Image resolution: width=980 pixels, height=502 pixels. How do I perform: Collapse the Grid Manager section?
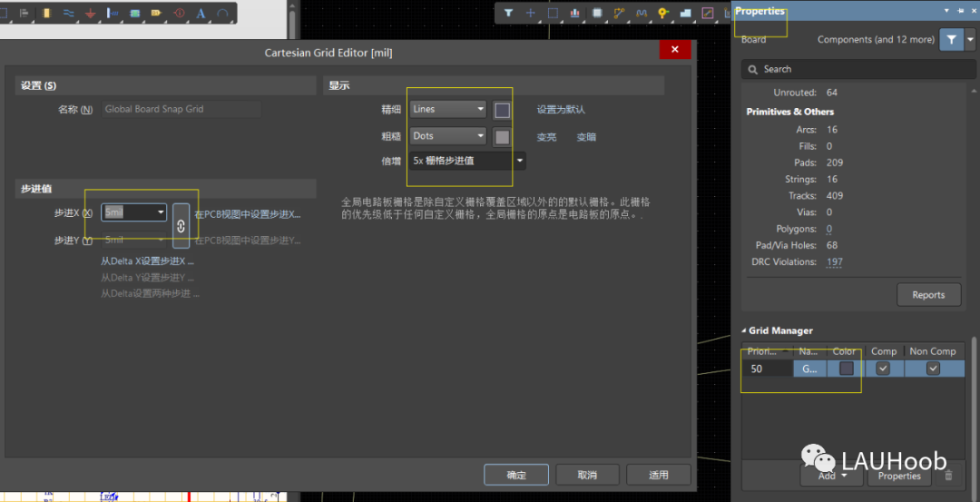pyautogui.click(x=744, y=330)
